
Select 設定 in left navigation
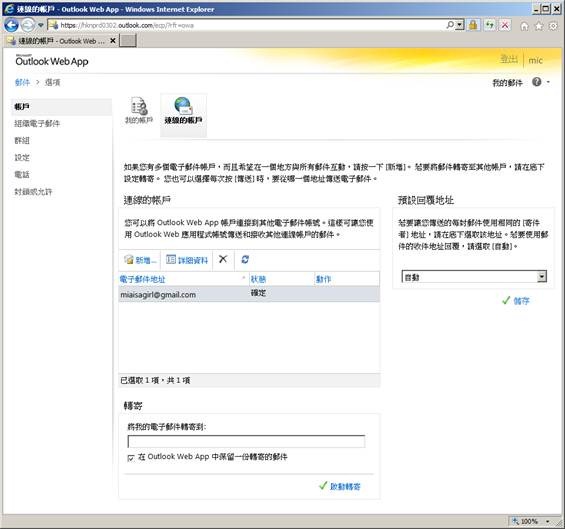22,157
